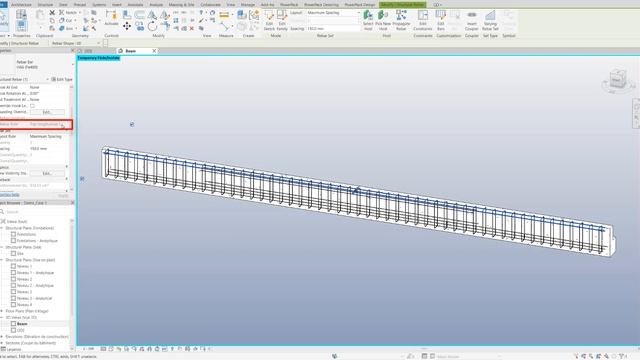The width and height of the screenshot is (640, 360).
Task: Click the Type Properties ribbon icon
Action: coord(21,15)
